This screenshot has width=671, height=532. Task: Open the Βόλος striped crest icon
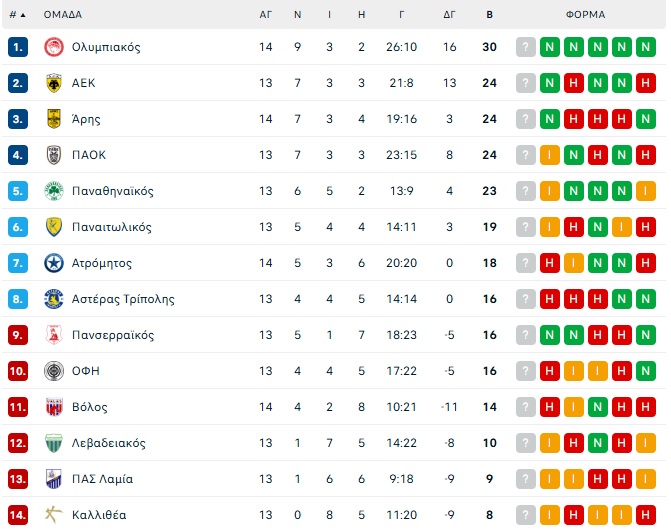54,407
